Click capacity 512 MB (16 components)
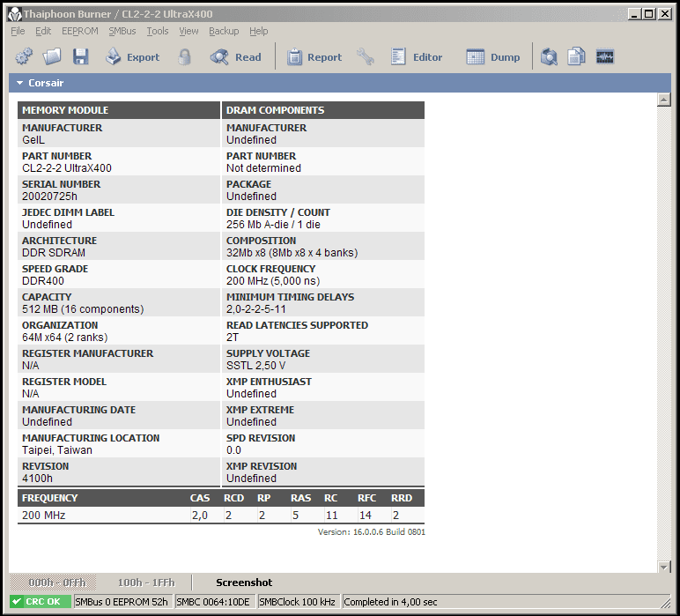This screenshot has width=680, height=616. point(83,309)
